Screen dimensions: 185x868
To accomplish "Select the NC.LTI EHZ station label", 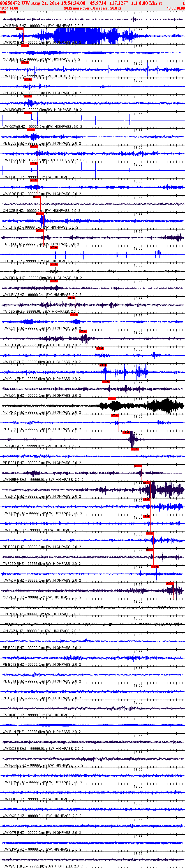I will coord(40,228).
